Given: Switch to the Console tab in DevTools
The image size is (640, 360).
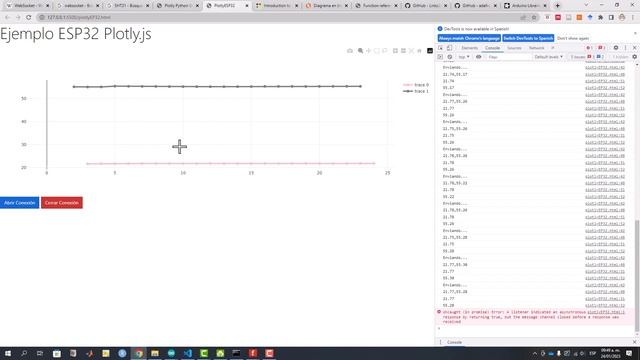Looking at the screenshot, I should pyautogui.click(x=492, y=48).
